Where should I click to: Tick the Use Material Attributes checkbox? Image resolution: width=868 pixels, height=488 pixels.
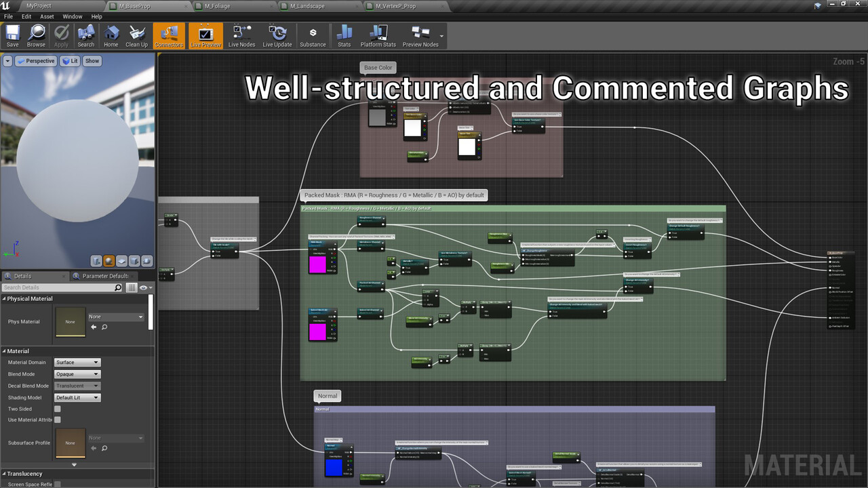click(58, 420)
